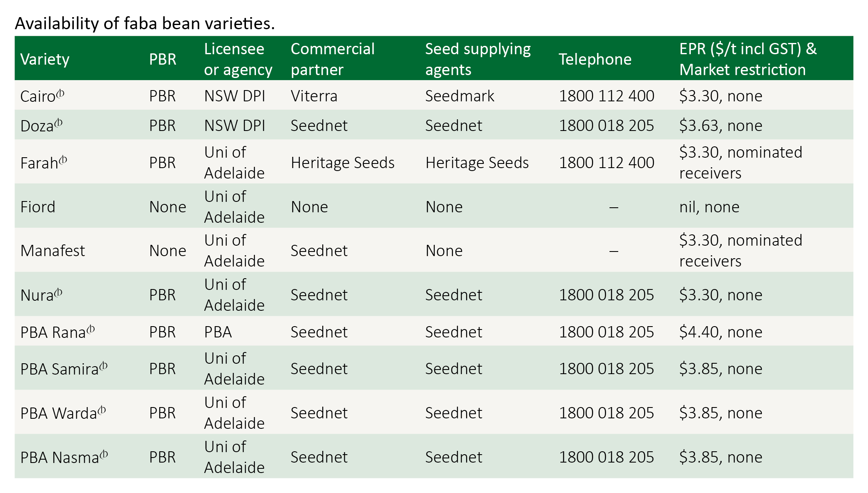868x493 pixels.
Task: Click the PBR symbol after PBA Samira
Action: [103, 366]
